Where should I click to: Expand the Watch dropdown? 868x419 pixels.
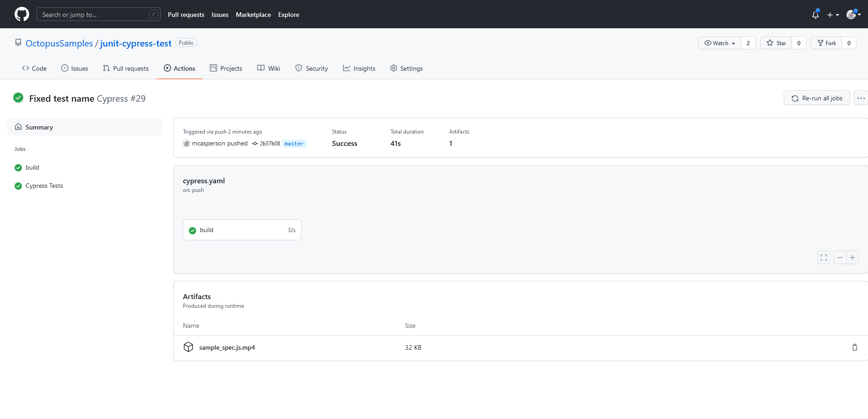720,43
